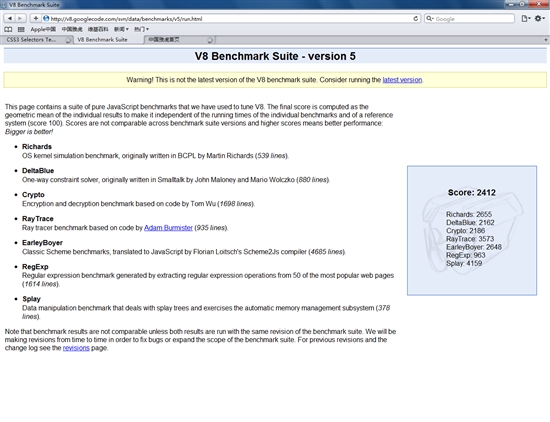Image resolution: width=550 pixels, height=422 pixels.
Task: Click the EarleyBoyer benchmark heading
Action: [x=42, y=243]
